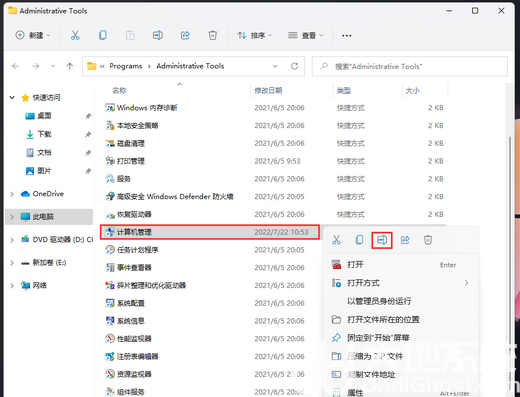Choose 打开文件所在的位置
This screenshot has height=397, width=520.
[401, 320]
